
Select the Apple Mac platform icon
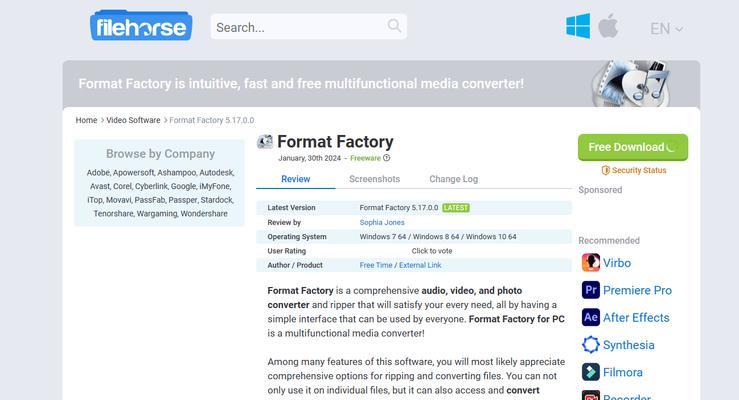(608, 26)
